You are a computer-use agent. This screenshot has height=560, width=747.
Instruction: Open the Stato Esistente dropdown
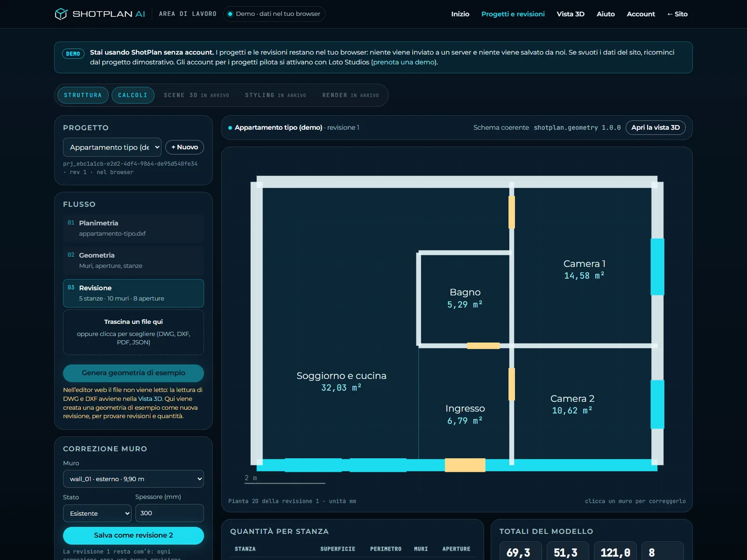click(97, 513)
